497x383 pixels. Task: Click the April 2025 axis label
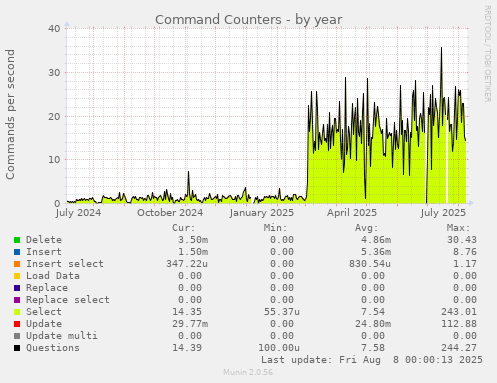pos(352,213)
